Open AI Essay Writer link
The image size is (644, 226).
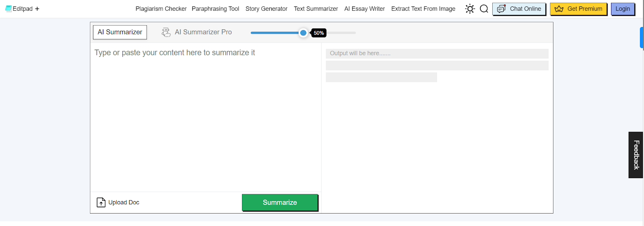tap(365, 9)
